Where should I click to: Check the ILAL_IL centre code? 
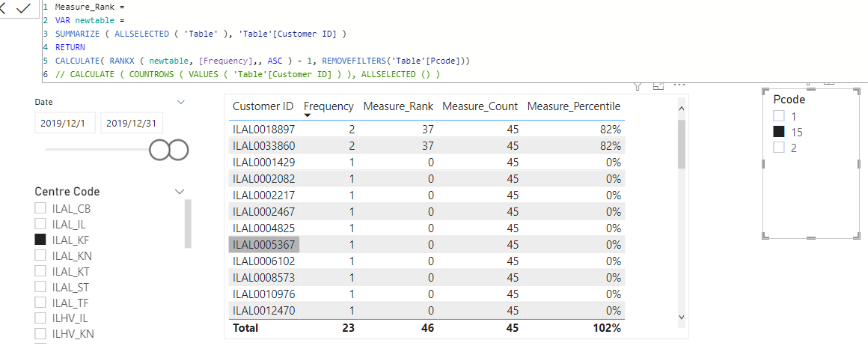tap(40, 224)
